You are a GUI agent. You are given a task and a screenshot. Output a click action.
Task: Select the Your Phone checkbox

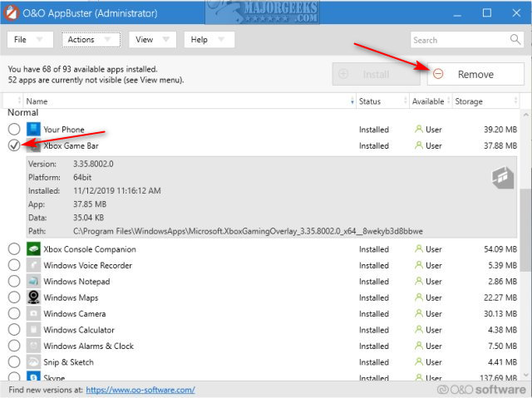(14, 130)
